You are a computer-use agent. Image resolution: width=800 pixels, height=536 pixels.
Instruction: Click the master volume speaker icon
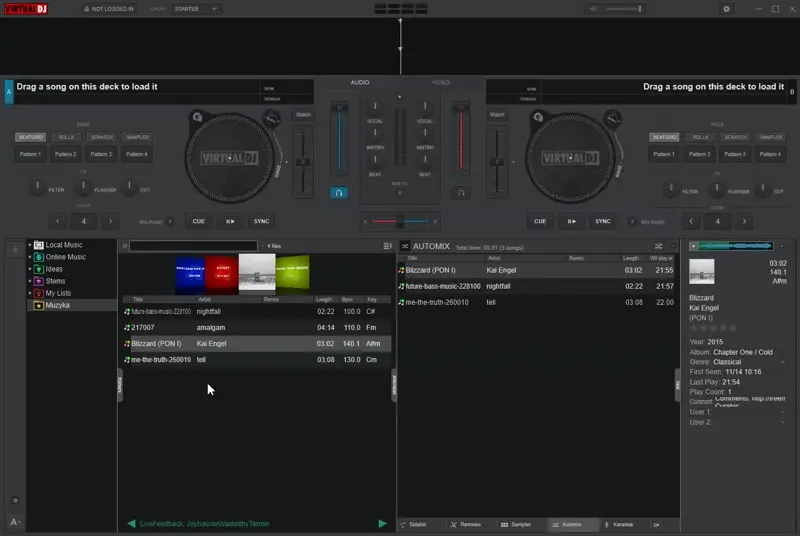[593, 9]
